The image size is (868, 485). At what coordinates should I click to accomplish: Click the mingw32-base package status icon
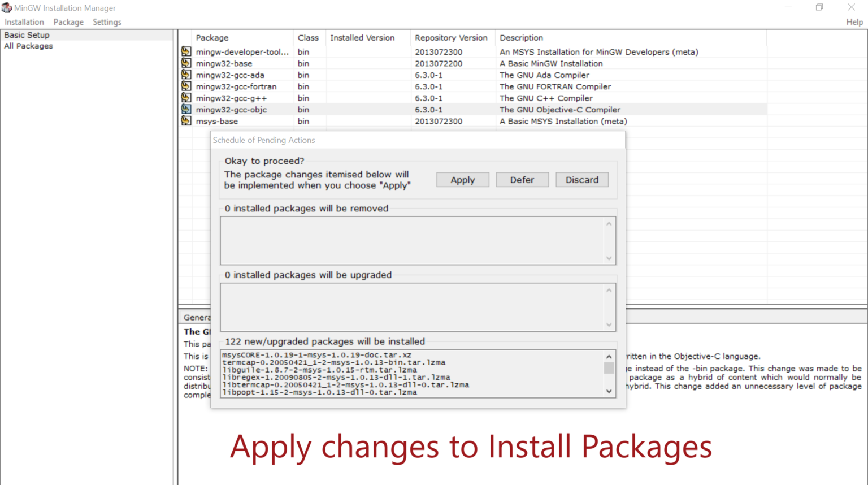pos(186,63)
